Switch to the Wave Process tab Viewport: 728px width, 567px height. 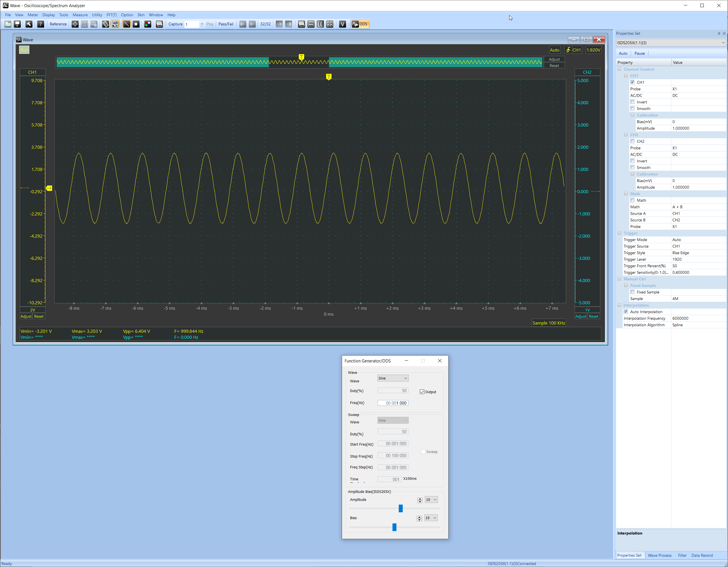coord(659,555)
